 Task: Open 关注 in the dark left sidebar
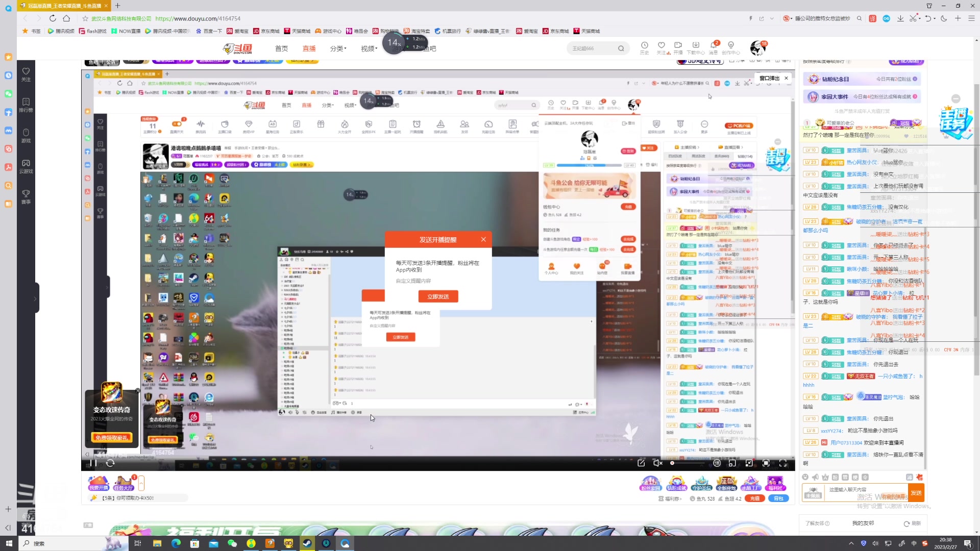click(x=26, y=74)
